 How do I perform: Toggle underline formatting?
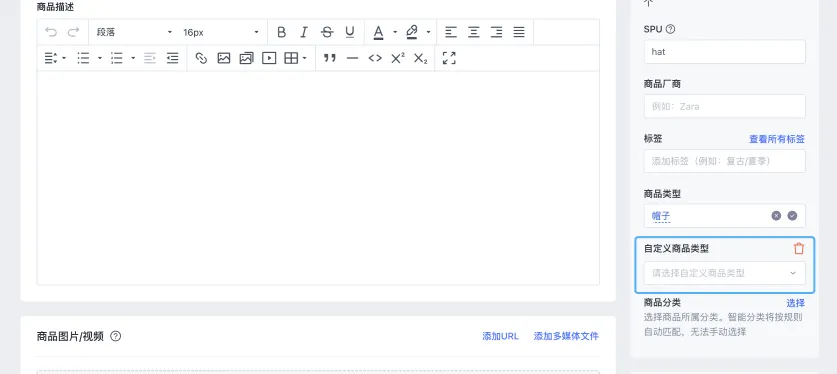[x=350, y=32]
